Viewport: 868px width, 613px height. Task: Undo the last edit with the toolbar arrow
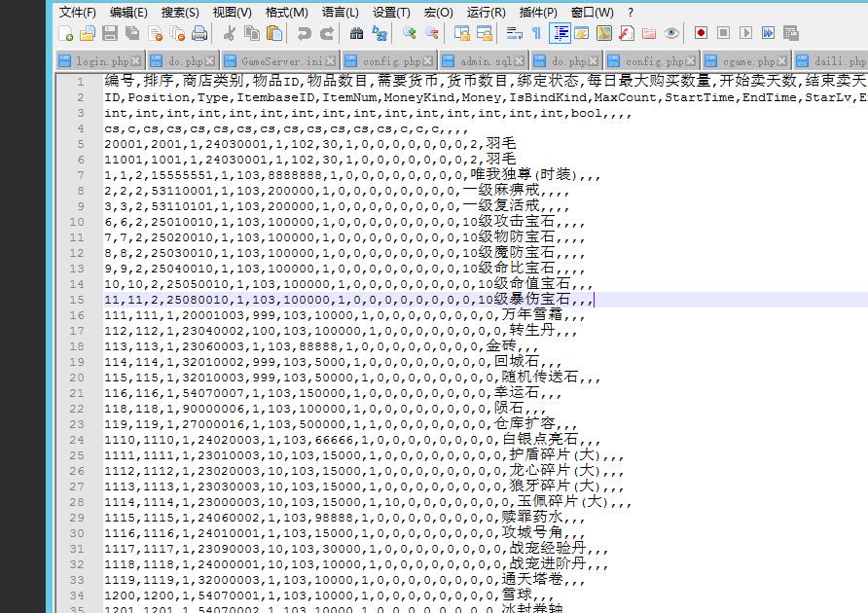(x=304, y=34)
